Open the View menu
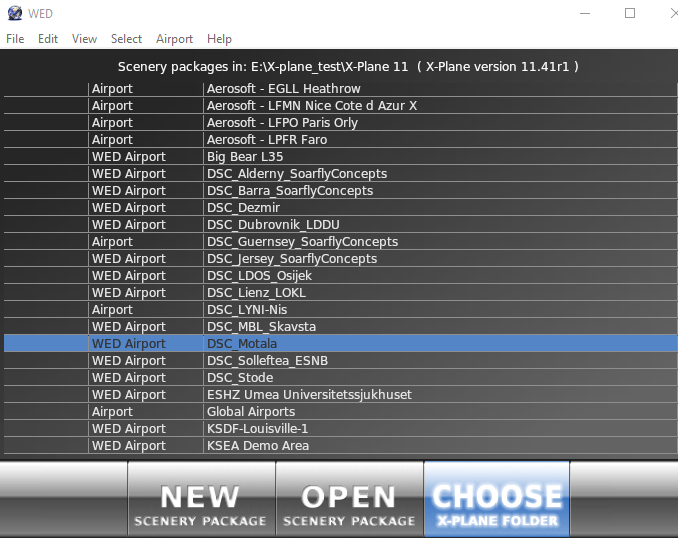Viewport: 678px width, 538px height. click(x=84, y=39)
